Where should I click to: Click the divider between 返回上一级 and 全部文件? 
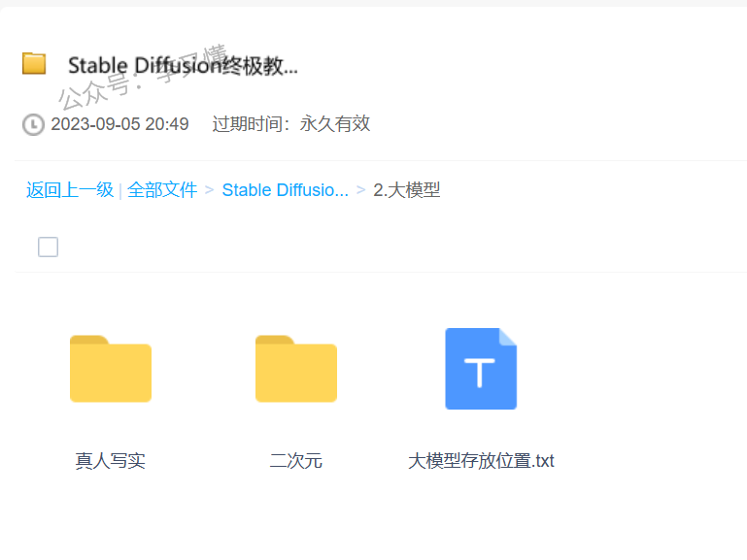(x=120, y=190)
